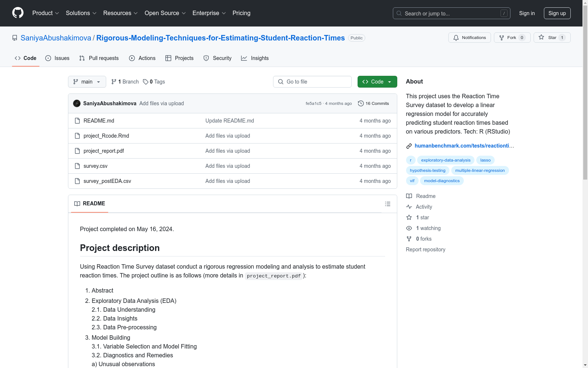
Task: Star this repository
Action: (552, 38)
